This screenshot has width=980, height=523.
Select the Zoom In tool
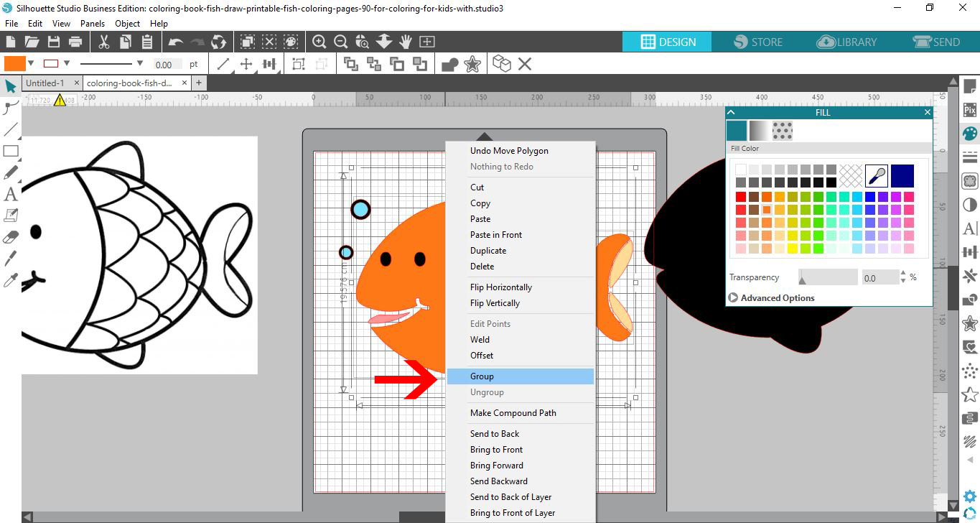pos(319,41)
